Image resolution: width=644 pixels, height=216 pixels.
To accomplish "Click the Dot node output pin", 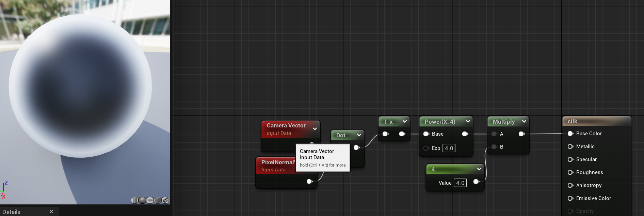I will (x=356, y=148).
